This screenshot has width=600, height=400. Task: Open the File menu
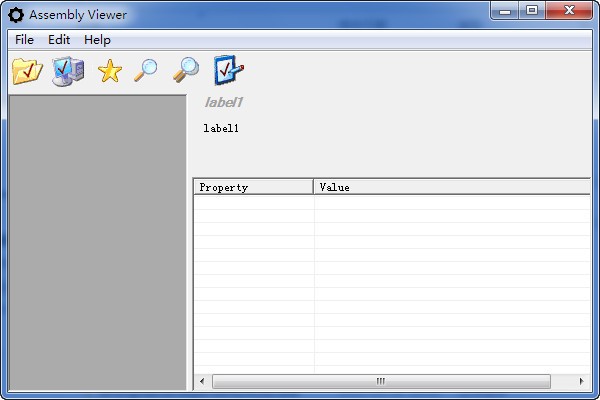24,40
